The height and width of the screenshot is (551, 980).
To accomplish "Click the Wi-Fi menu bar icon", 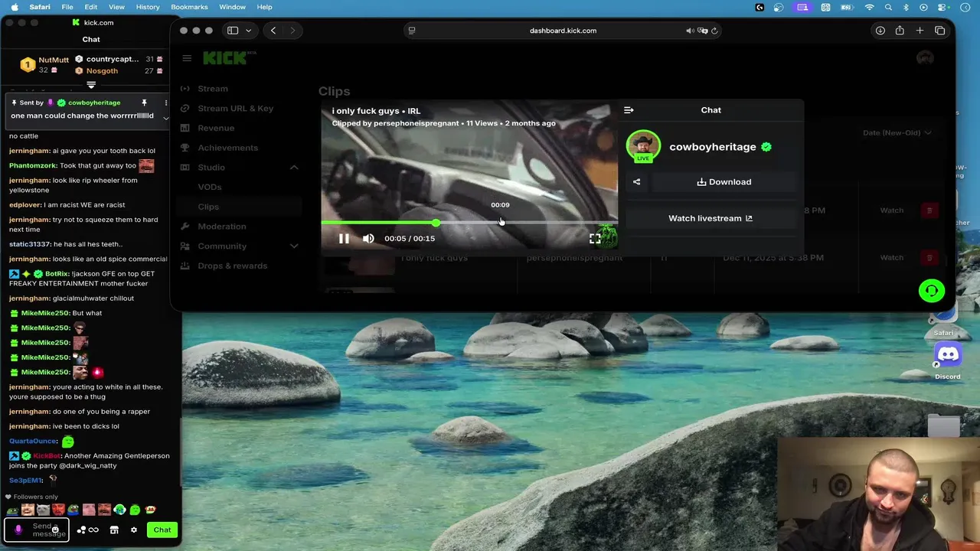I will [869, 7].
